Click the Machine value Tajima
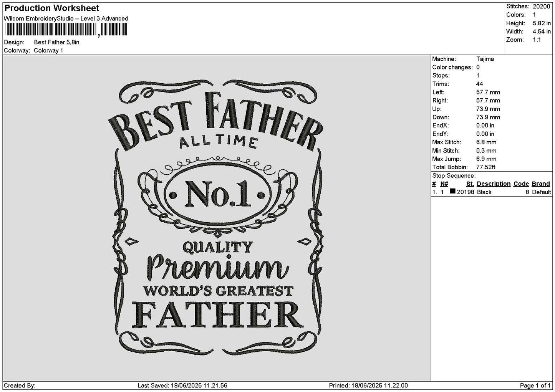The image size is (555, 392). (x=485, y=59)
